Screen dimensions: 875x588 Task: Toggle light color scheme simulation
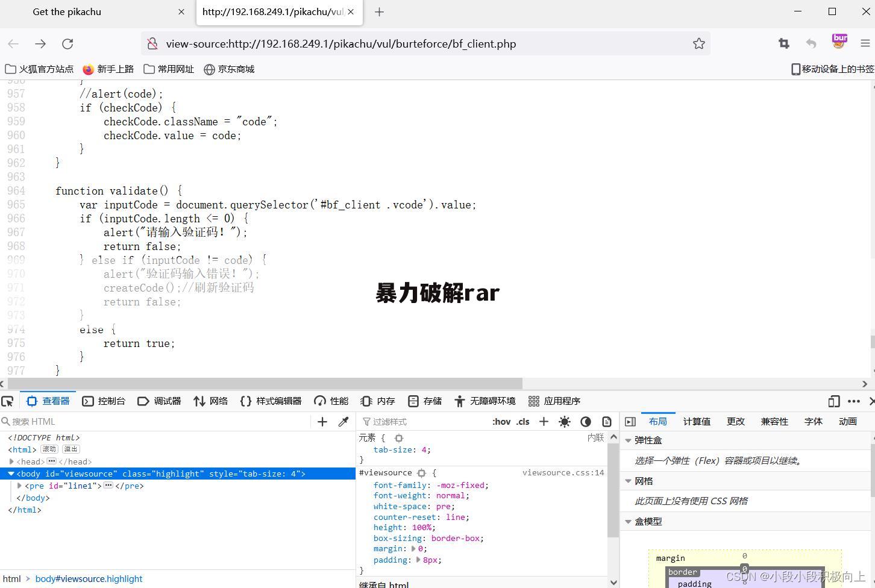click(565, 422)
